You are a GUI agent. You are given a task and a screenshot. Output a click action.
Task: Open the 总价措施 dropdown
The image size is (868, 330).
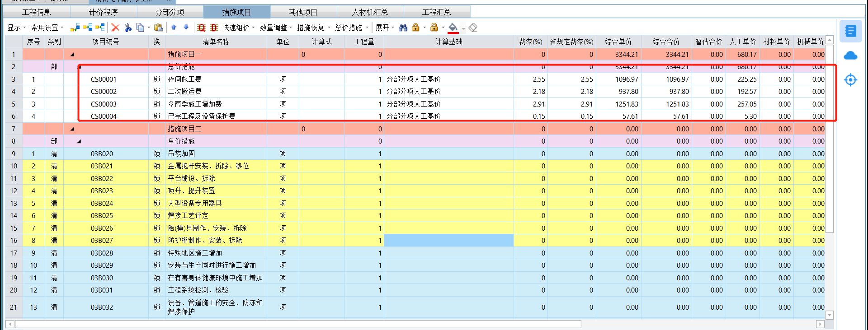coord(351,28)
